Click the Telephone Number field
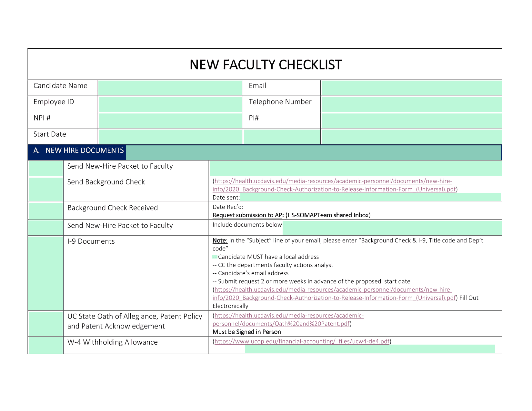 pos(411,104)
